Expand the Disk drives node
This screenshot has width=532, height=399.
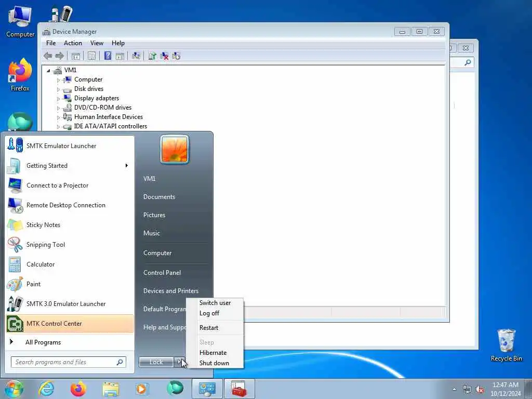pos(58,89)
